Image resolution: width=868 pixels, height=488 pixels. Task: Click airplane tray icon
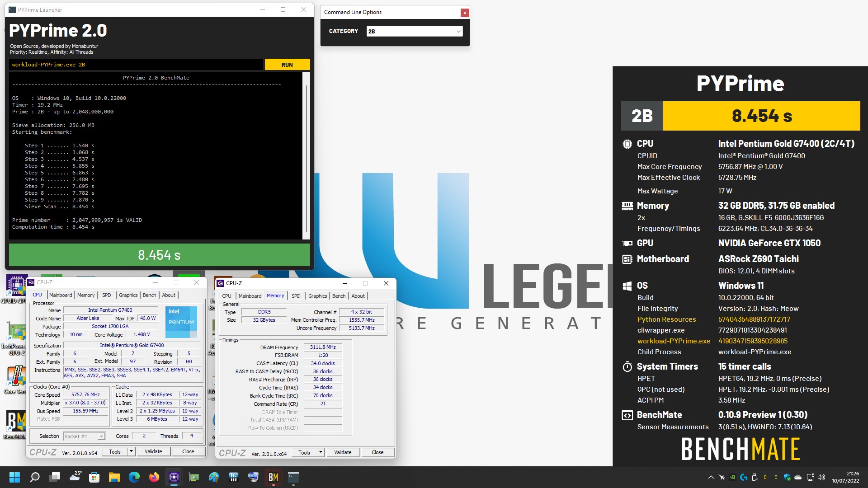click(x=722, y=477)
